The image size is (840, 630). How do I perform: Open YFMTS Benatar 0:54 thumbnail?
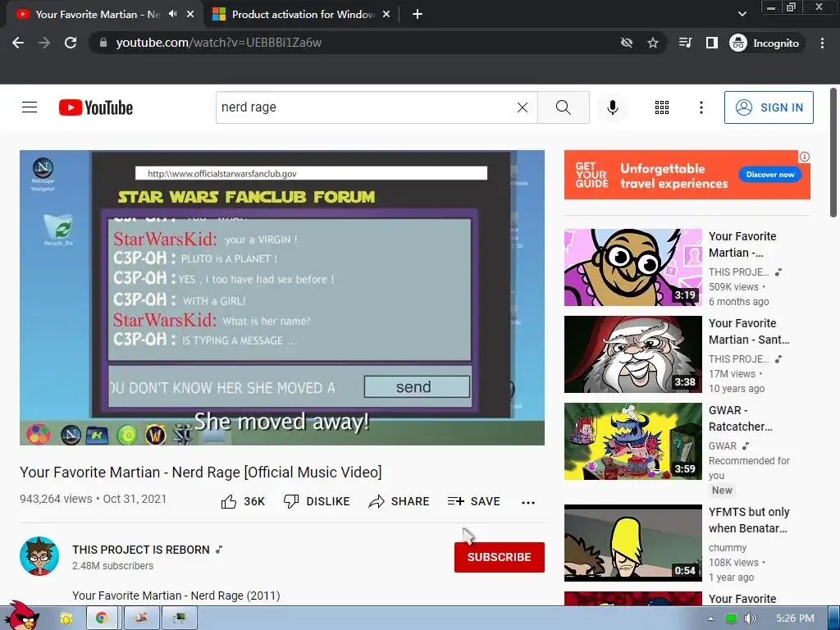click(632, 543)
